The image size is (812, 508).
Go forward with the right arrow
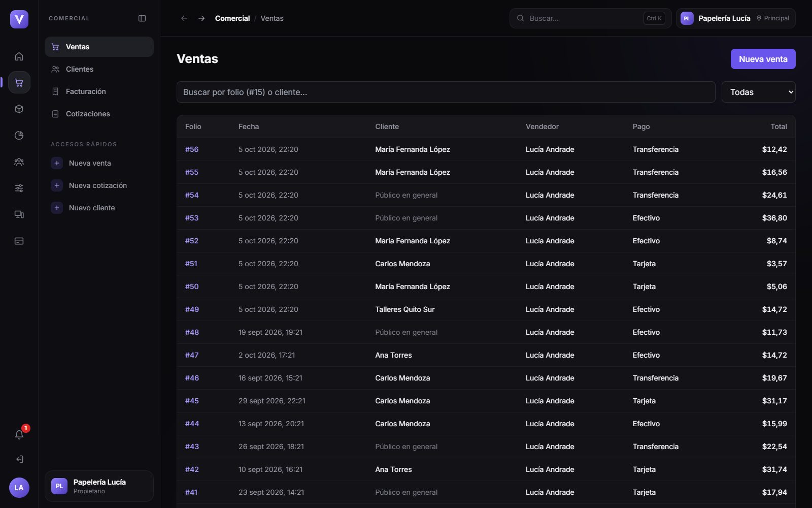[201, 18]
